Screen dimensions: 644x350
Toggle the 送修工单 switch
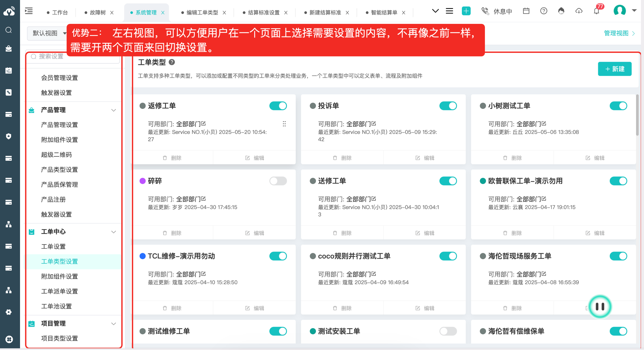448,181
